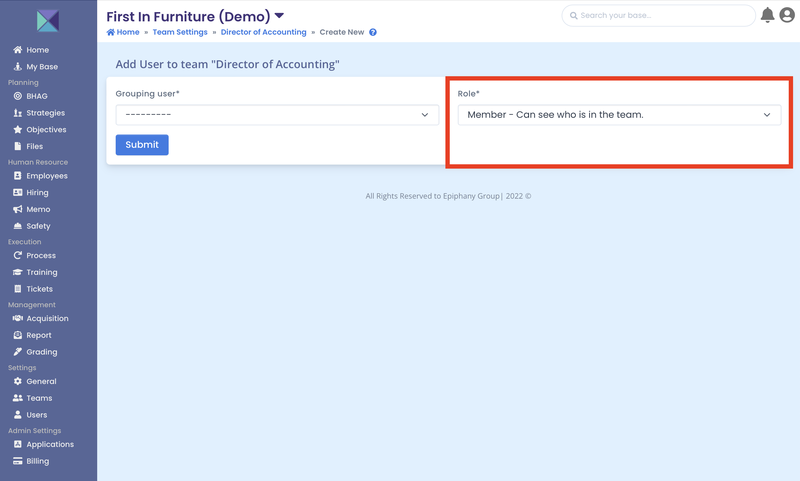Image resolution: width=800 pixels, height=481 pixels.
Task: Click the Applications icon
Action: pyautogui.click(x=17, y=444)
